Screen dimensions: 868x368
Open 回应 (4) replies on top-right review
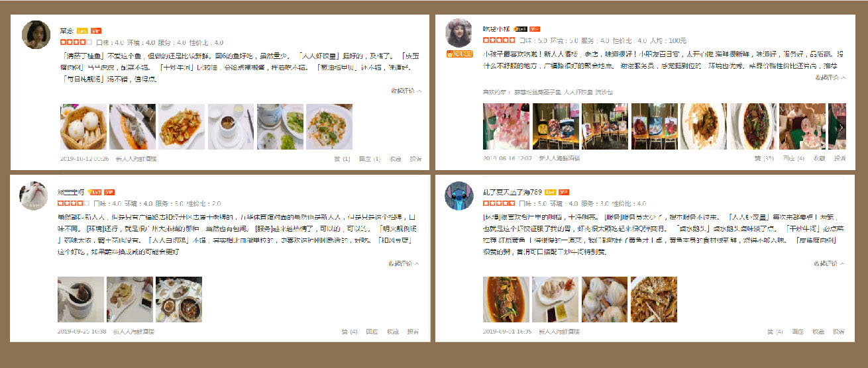tap(793, 159)
